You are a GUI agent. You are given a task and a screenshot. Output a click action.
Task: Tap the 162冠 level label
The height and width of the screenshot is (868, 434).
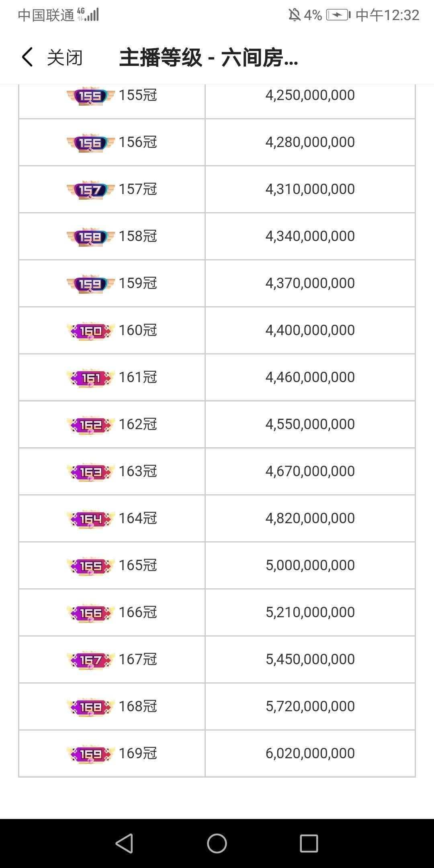pyautogui.click(x=138, y=424)
